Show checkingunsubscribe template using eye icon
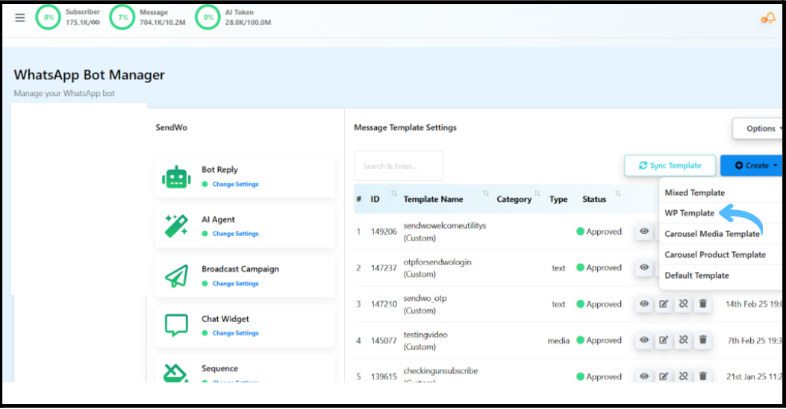The width and height of the screenshot is (786, 409). pos(645,377)
